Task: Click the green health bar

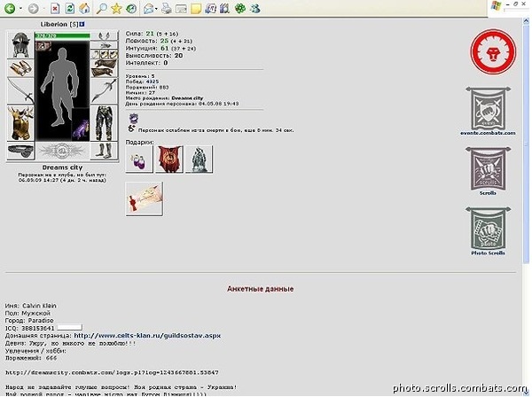Action: [62, 35]
